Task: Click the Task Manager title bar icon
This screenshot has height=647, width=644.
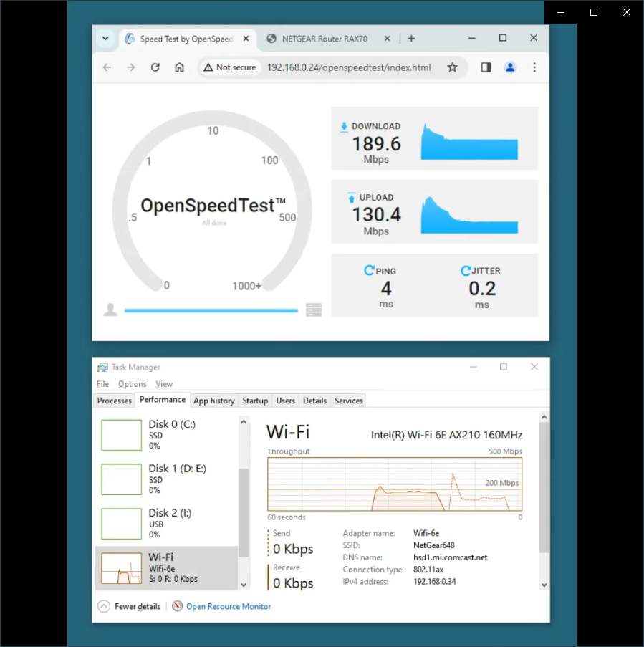Action: pos(102,367)
